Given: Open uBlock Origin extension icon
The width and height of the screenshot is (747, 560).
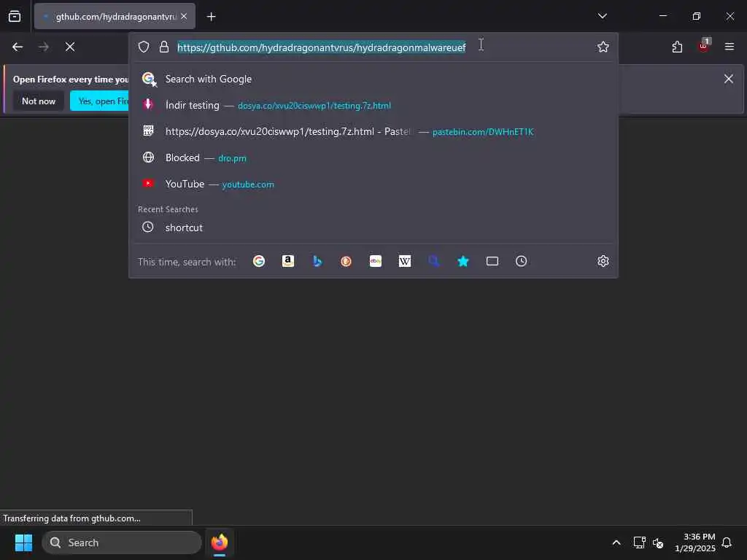Looking at the screenshot, I should (704, 46).
